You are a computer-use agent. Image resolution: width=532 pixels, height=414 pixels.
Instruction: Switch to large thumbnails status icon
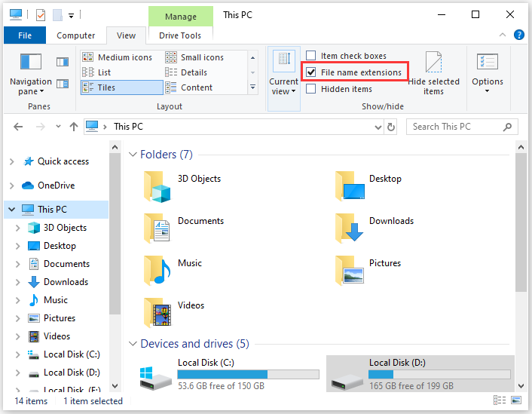(x=516, y=400)
